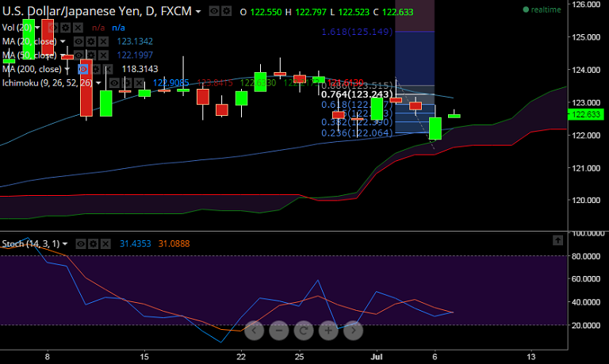Open MA (20, close) settings gear
Viewport: 609px width, 364px height.
(x=90, y=41)
